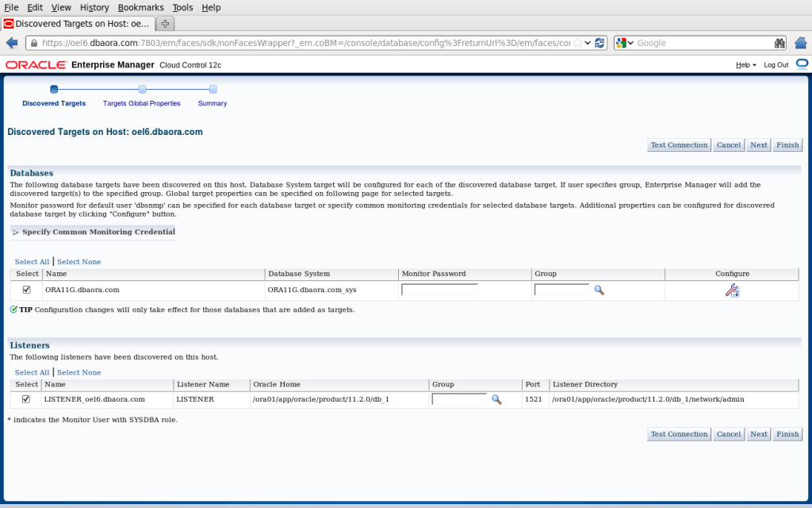
Task: Open the History menu
Action: point(94,7)
